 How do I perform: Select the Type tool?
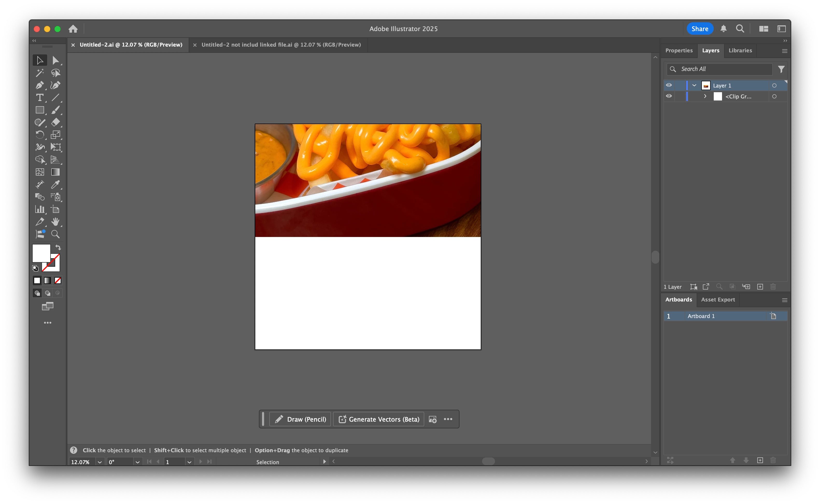(39, 98)
